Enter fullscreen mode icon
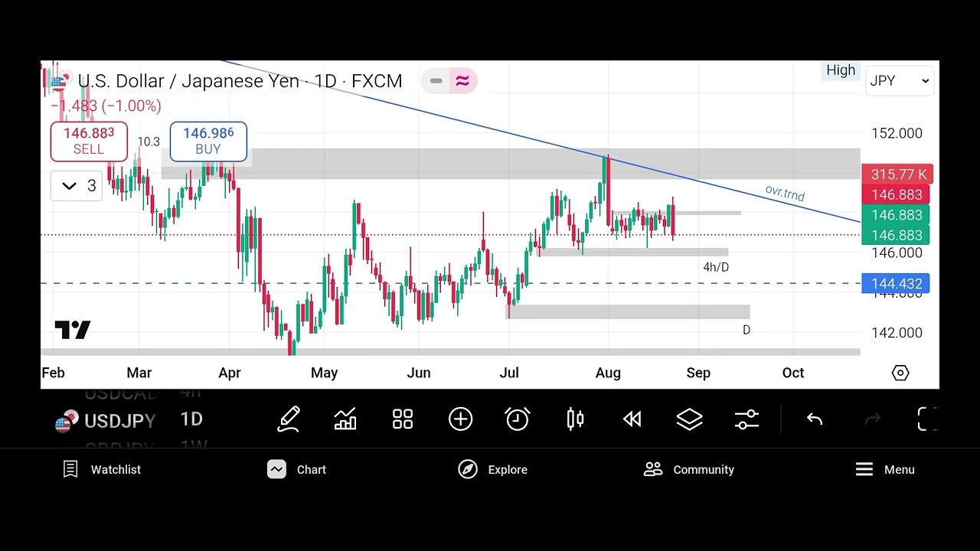 [x=927, y=419]
